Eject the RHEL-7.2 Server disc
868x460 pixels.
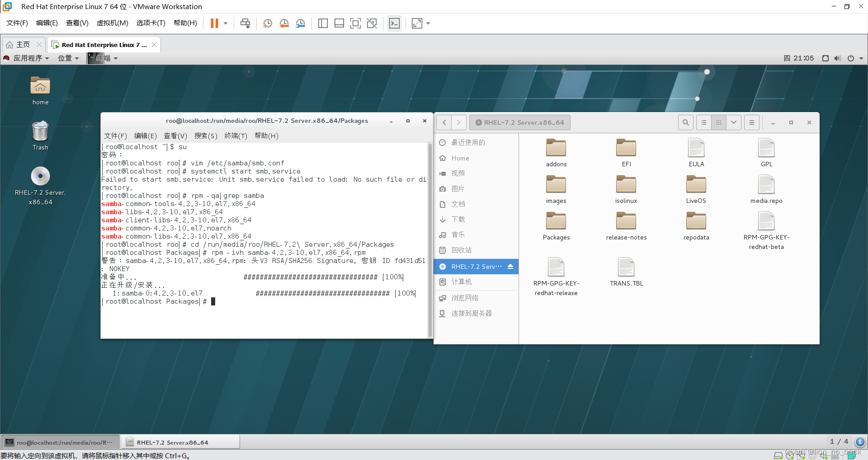coord(510,267)
